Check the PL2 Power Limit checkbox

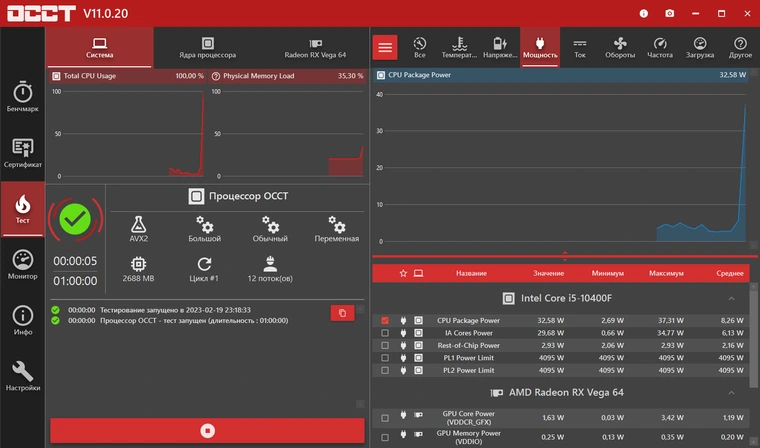pyautogui.click(x=385, y=370)
